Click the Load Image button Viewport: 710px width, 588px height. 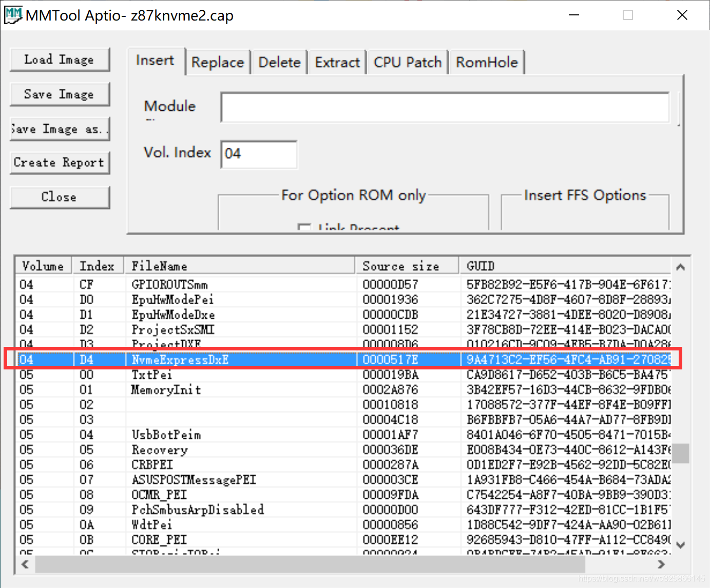click(60, 60)
